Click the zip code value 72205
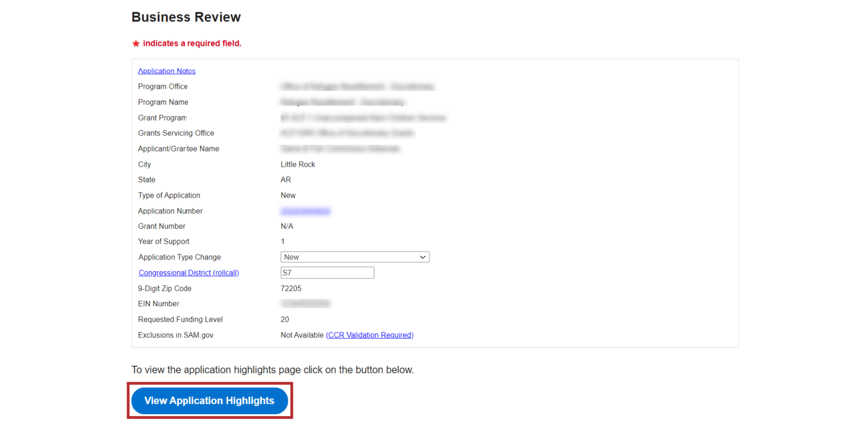The height and width of the screenshot is (429, 868). pos(292,288)
